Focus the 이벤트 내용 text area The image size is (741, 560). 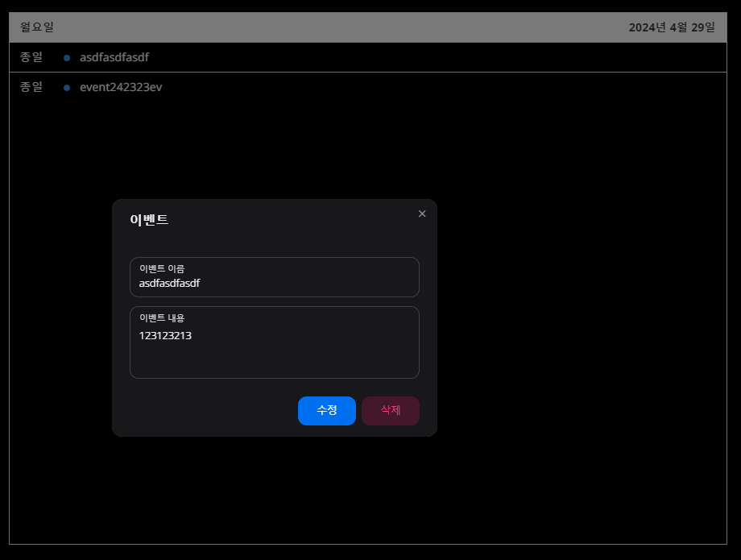(x=275, y=342)
